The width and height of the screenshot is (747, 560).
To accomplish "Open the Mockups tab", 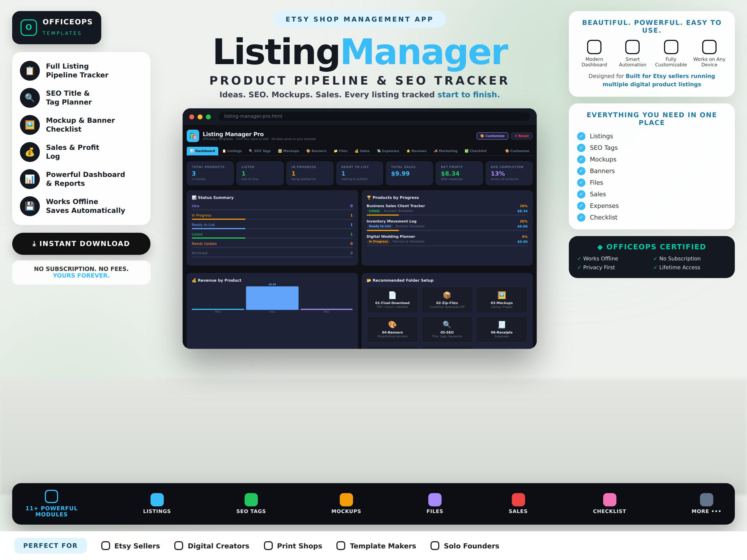I will click(288, 151).
